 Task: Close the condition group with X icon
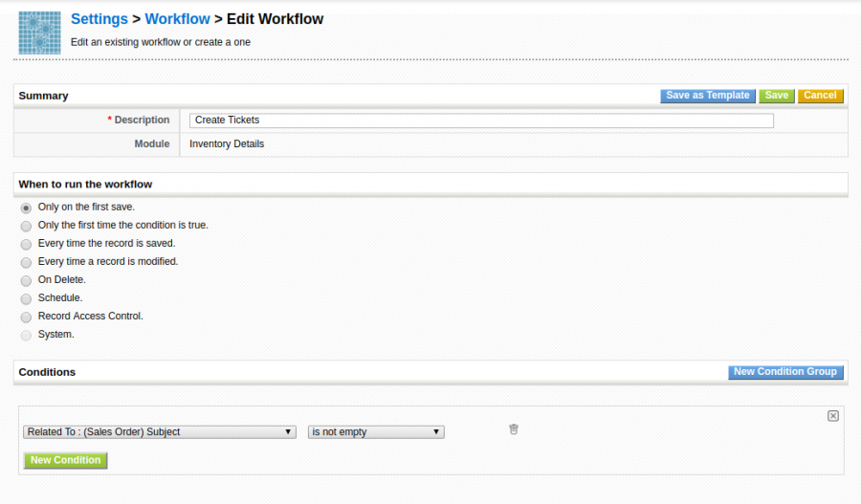click(832, 416)
